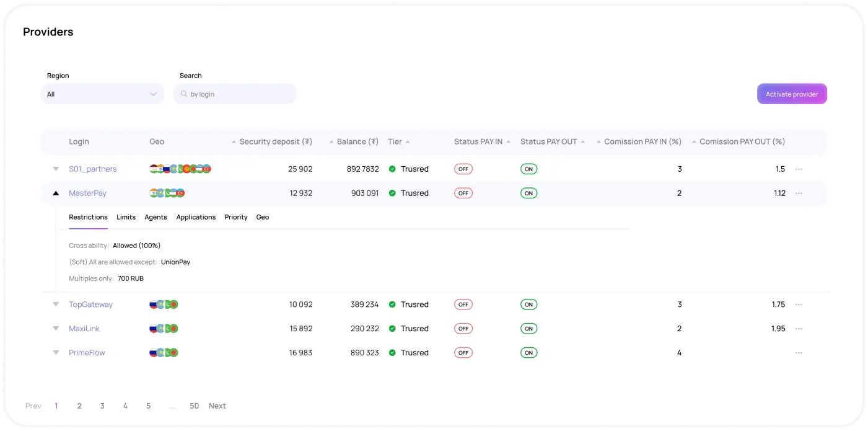Open the PrimeFlow provider link

pos(87,353)
